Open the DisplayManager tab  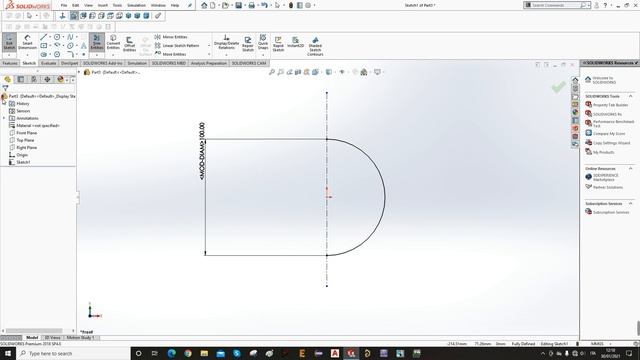(60, 79)
